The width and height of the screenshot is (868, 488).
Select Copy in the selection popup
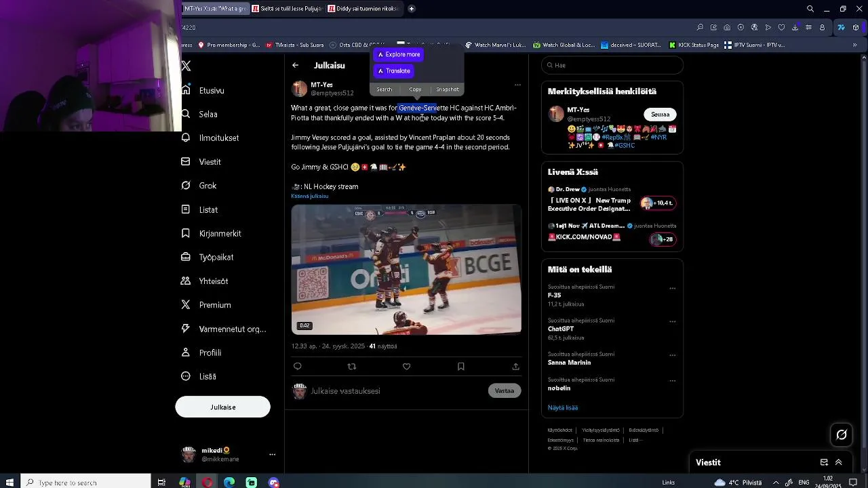415,89
